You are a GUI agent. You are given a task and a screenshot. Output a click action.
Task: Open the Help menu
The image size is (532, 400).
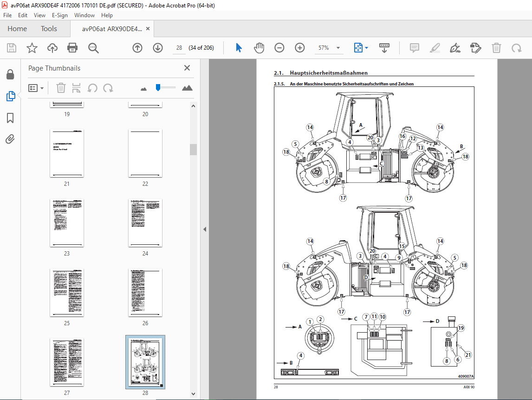pos(107,15)
